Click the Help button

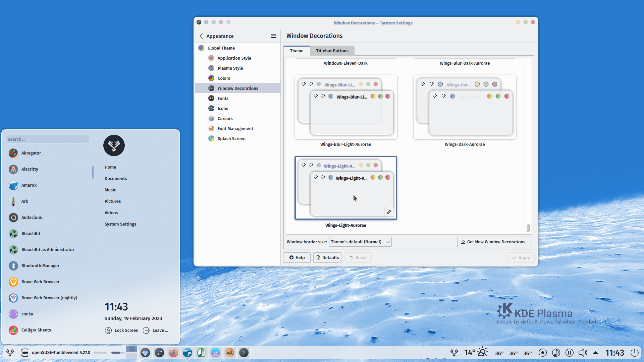point(297,257)
